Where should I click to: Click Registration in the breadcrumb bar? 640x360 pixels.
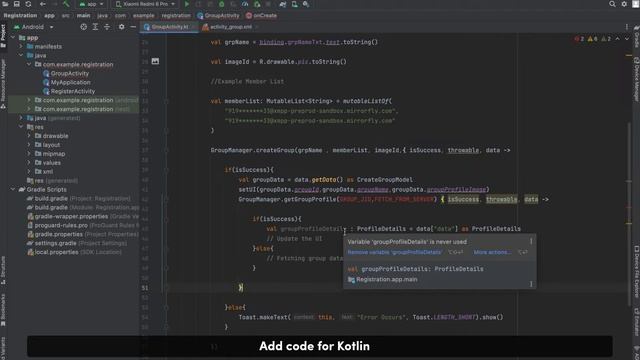[x=20, y=16]
